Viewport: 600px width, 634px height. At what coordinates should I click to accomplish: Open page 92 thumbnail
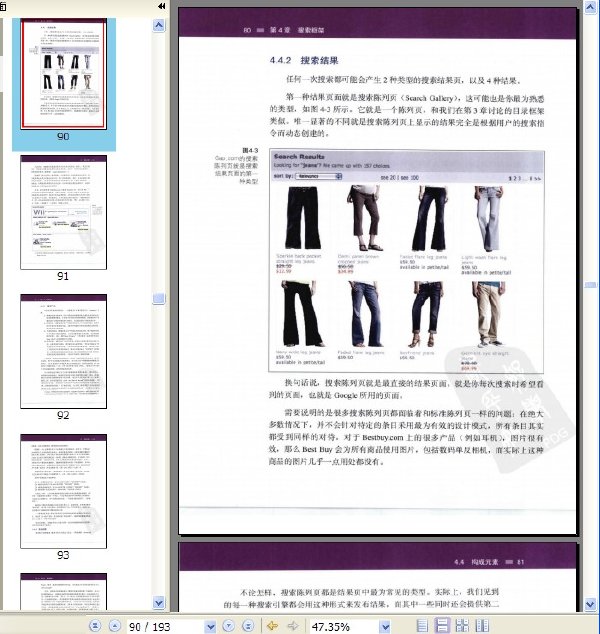coord(63,351)
